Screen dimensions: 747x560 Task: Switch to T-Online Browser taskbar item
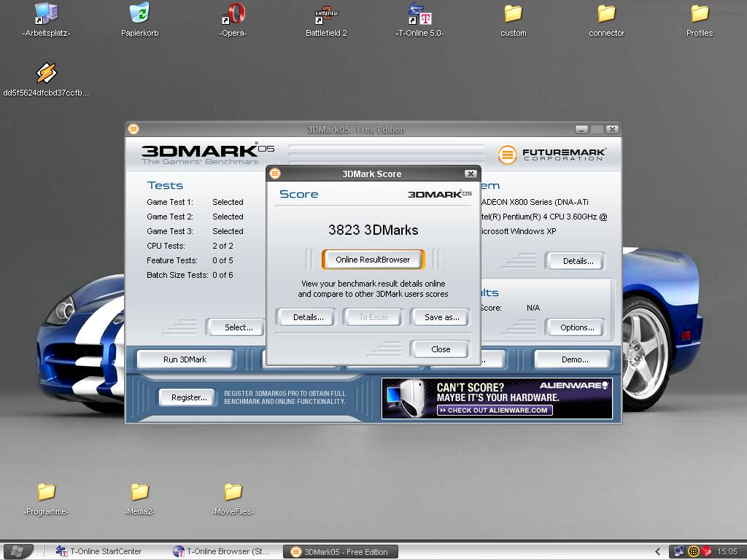[221, 551]
